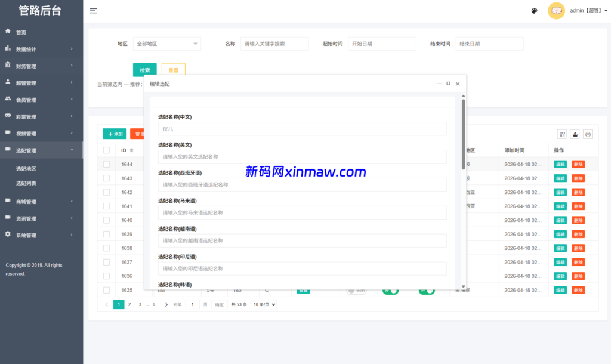Tick the checkbox for row ID 1644
The width and height of the screenshot is (611, 364).
click(107, 164)
